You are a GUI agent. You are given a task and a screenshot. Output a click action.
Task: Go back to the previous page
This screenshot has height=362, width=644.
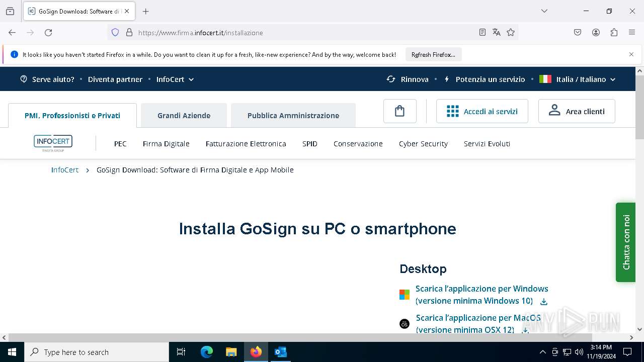point(12,32)
